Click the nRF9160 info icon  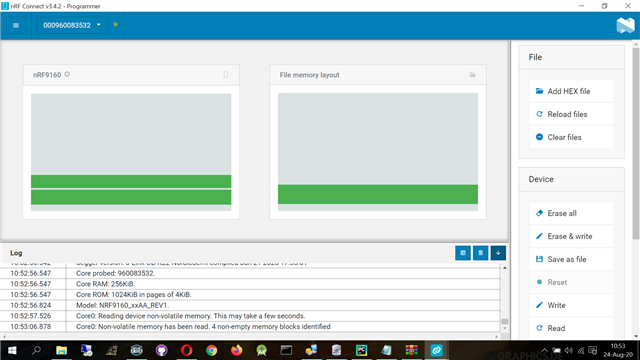click(67, 74)
